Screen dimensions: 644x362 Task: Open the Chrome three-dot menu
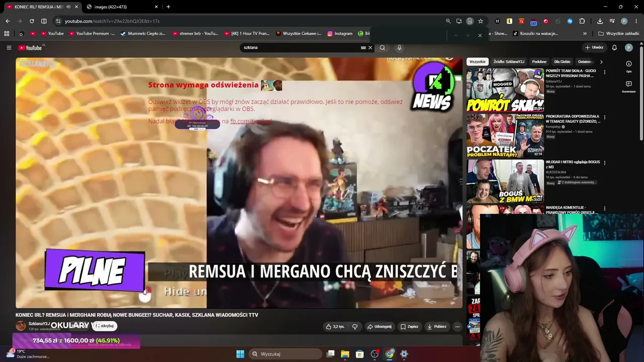(x=636, y=21)
